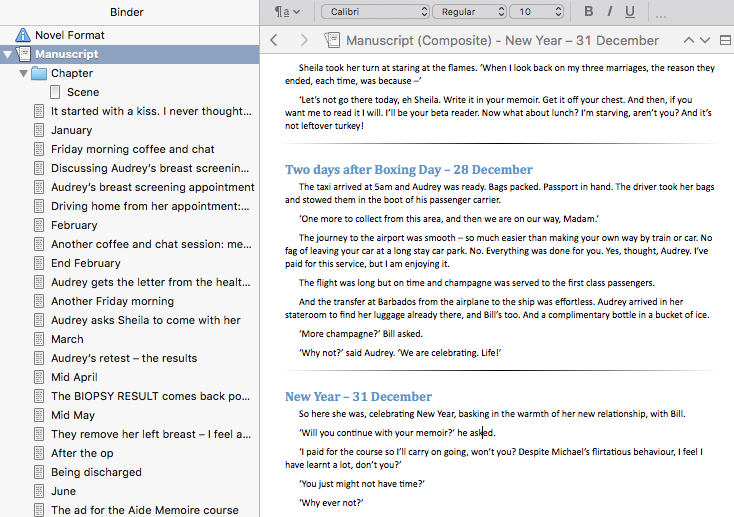Open the Mid May document
The height and width of the screenshot is (517, 734).
click(x=73, y=415)
